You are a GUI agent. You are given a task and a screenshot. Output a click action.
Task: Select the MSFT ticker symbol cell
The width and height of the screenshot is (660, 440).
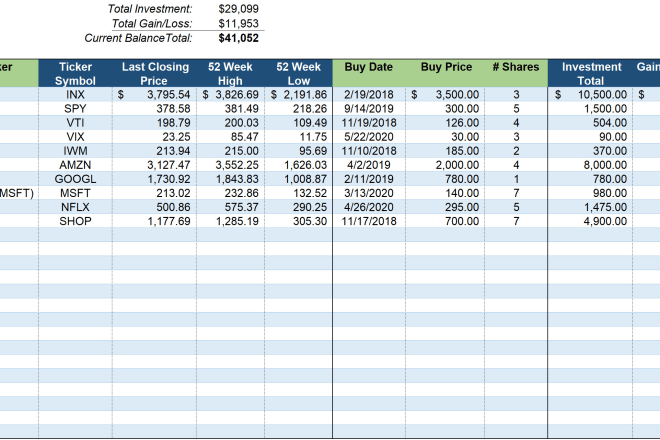pos(75,193)
